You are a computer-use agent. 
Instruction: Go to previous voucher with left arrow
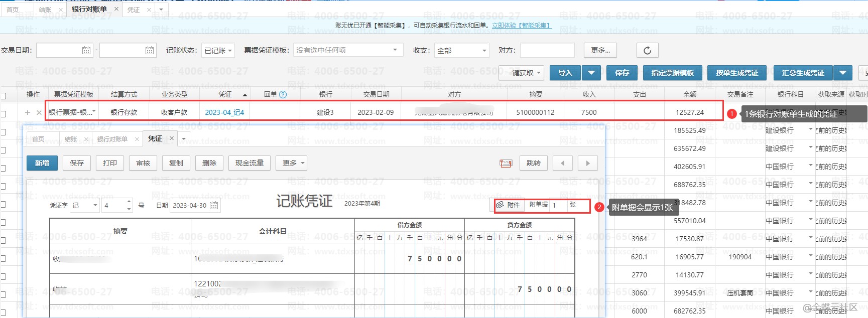pos(562,163)
